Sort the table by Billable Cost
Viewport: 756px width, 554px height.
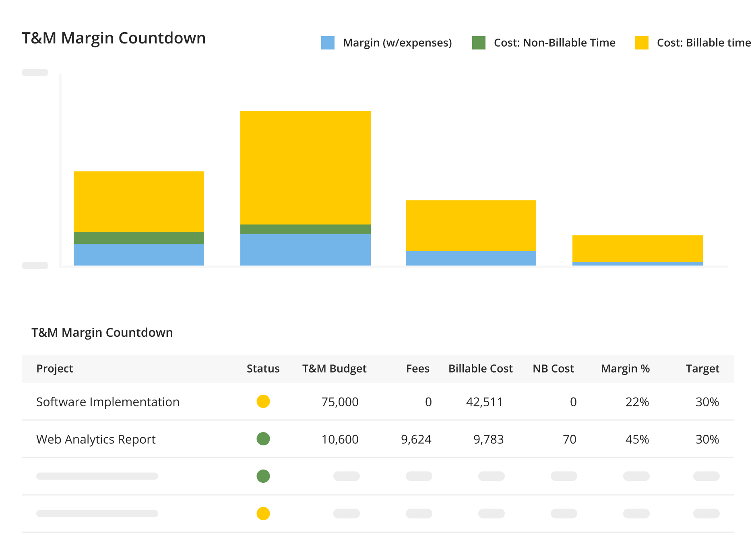click(x=480, y=368)
